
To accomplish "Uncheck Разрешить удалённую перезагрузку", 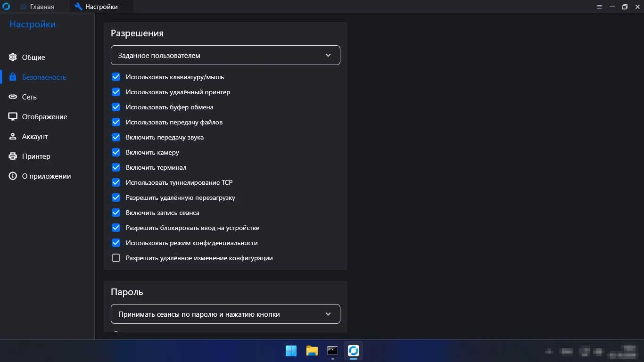I will click(116, 197).
